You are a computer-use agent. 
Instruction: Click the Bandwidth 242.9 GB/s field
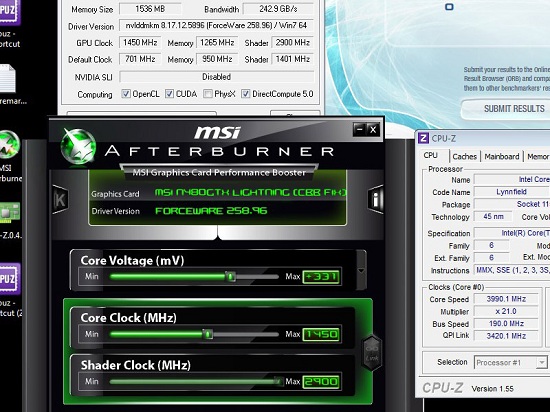[278, 9]
